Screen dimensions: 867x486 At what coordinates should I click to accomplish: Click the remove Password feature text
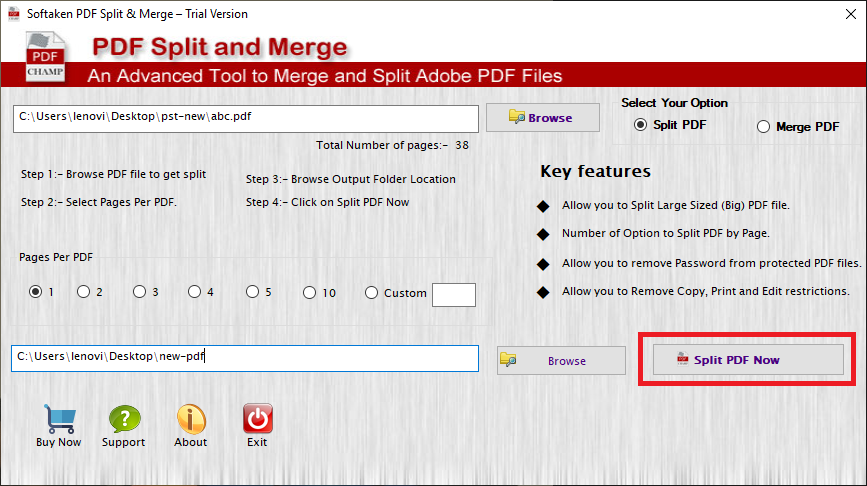pyautogui.click(x=712, y=263)
